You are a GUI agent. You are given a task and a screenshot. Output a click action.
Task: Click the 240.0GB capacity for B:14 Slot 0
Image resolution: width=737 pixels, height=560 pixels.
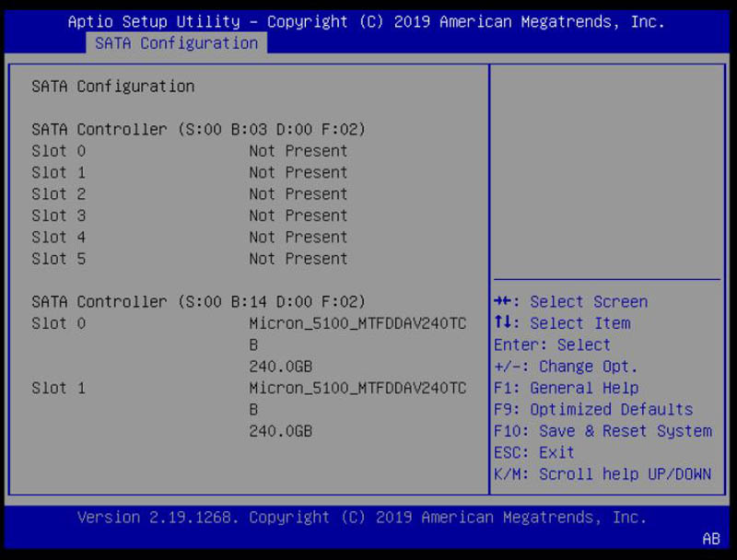coord(281,367)
